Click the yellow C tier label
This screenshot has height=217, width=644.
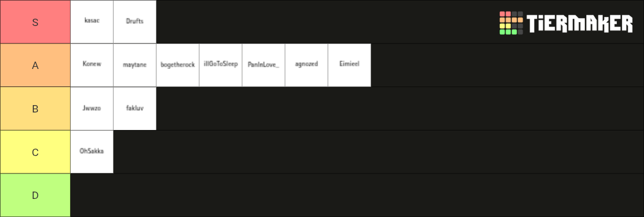pyautogui.click(x=36, y=151)
